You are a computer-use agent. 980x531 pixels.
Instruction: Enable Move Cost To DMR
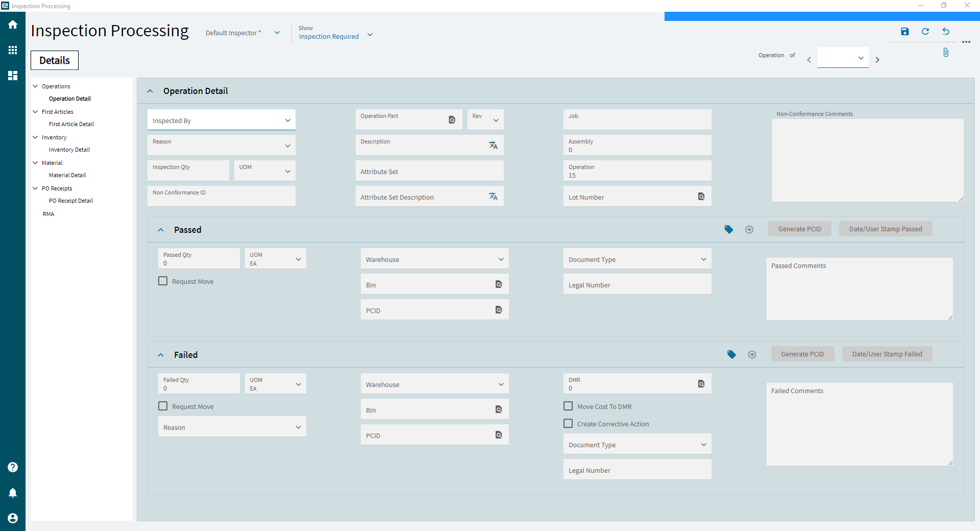[568, 406]
